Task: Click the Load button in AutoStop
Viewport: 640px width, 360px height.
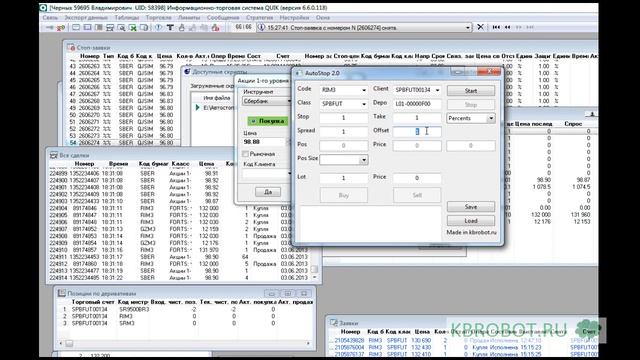Action: pos(471,221)
